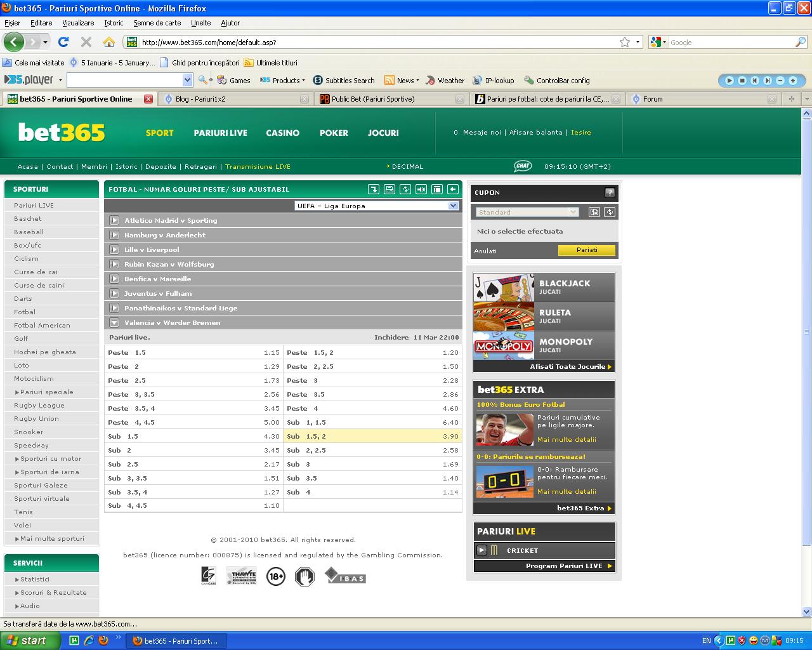
Task: Switch to the Forum browser tab
Action: point(703,99)
